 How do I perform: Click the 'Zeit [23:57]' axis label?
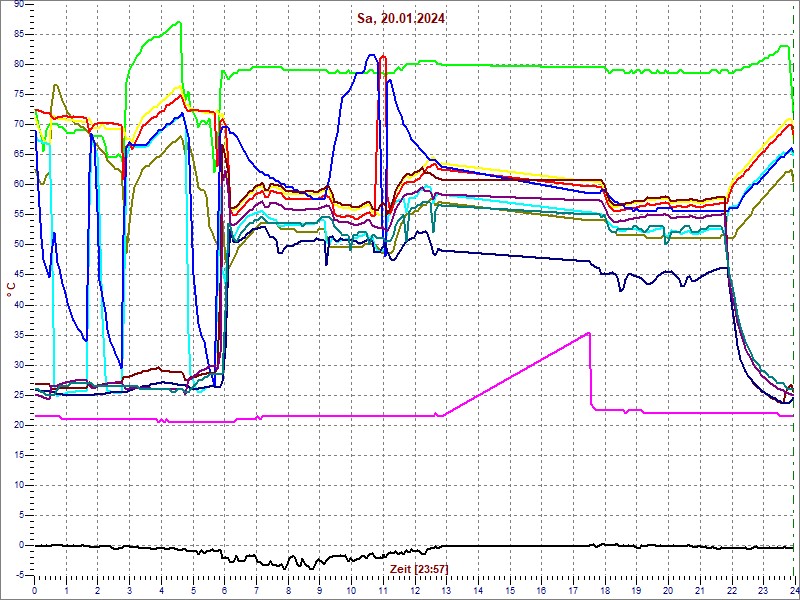point(419,568)
